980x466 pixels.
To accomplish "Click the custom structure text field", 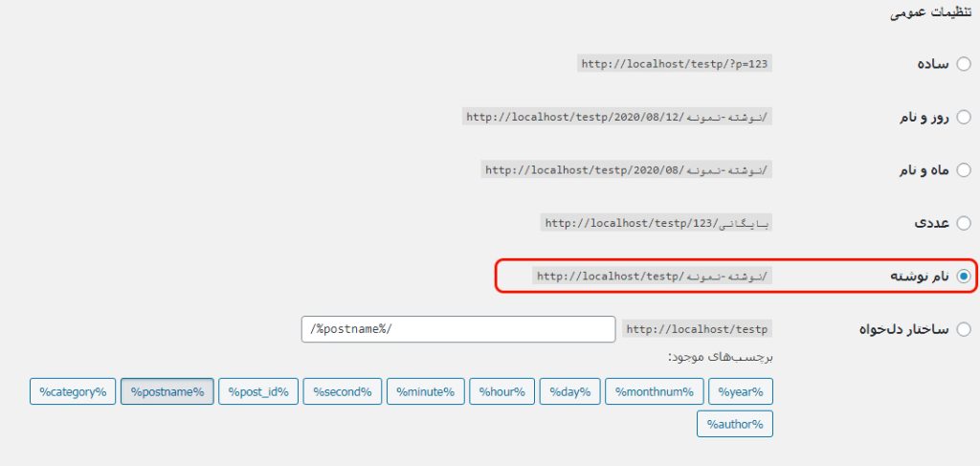I will click(x=457, y=329).
